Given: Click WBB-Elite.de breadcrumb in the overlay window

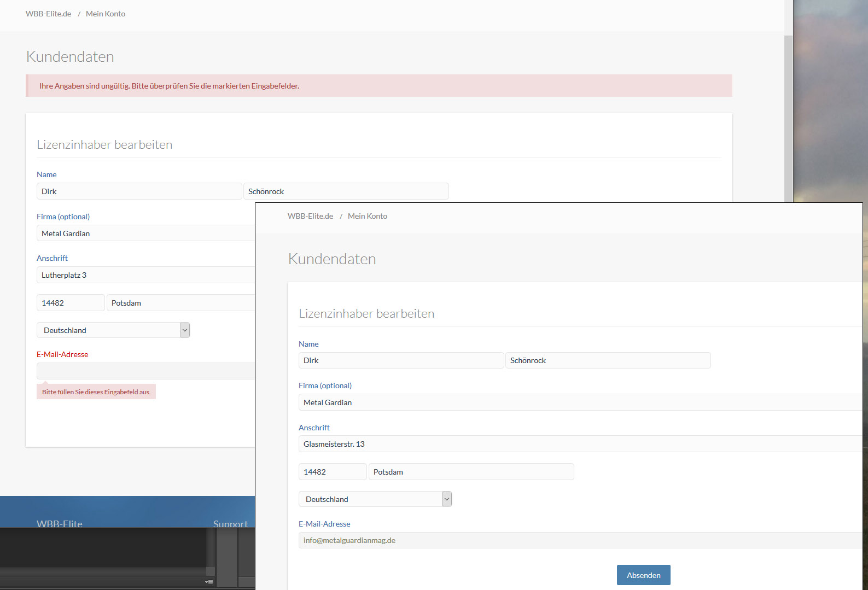Looking at the screenshot, I should pyautogui.click(x=310, y=216).
